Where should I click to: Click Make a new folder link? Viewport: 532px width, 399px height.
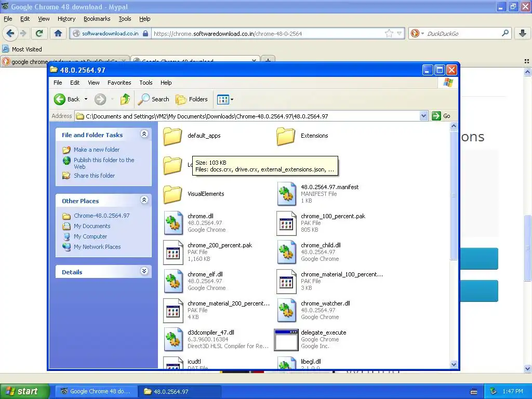coord(97,150)
